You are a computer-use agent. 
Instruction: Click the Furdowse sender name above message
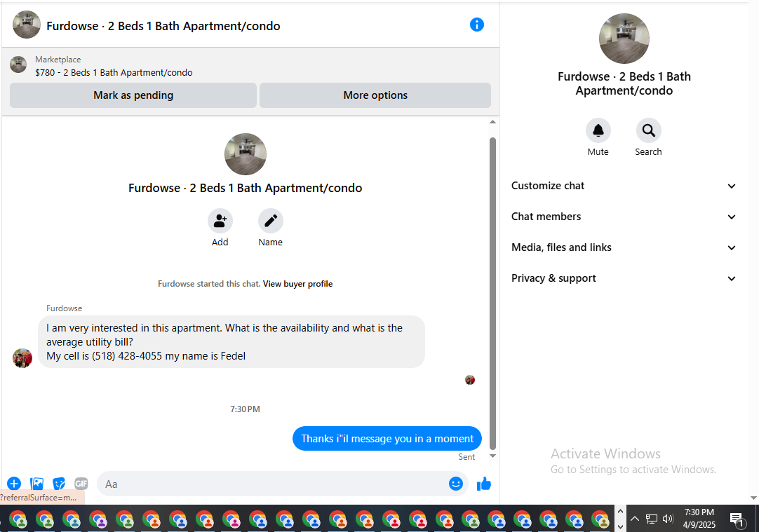[x=65, y=308]
